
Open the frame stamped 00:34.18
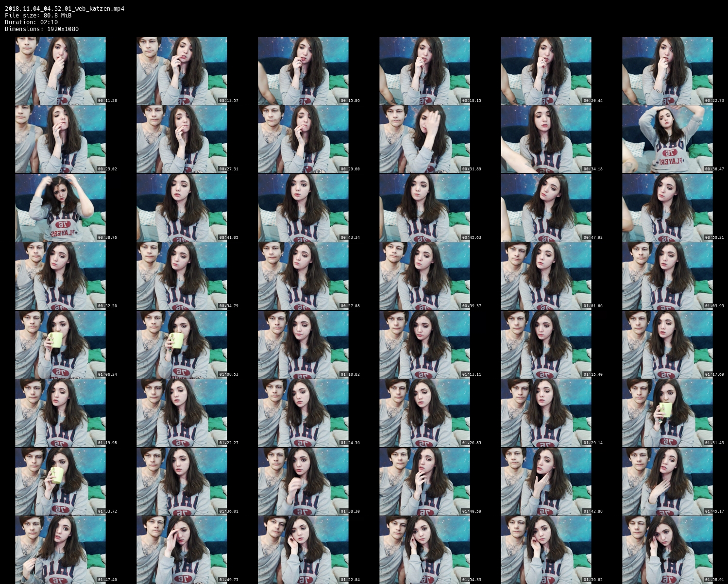click(546, 139)
